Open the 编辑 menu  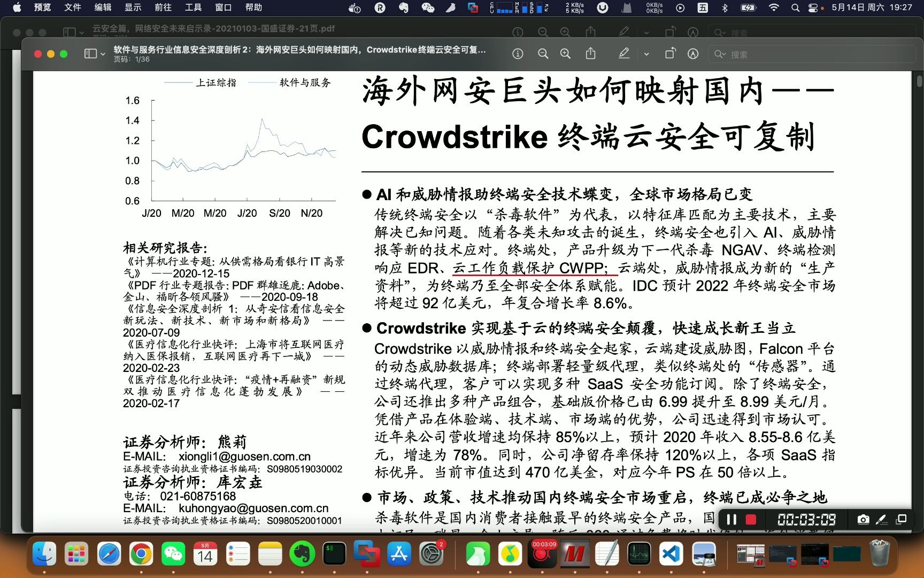103,7
